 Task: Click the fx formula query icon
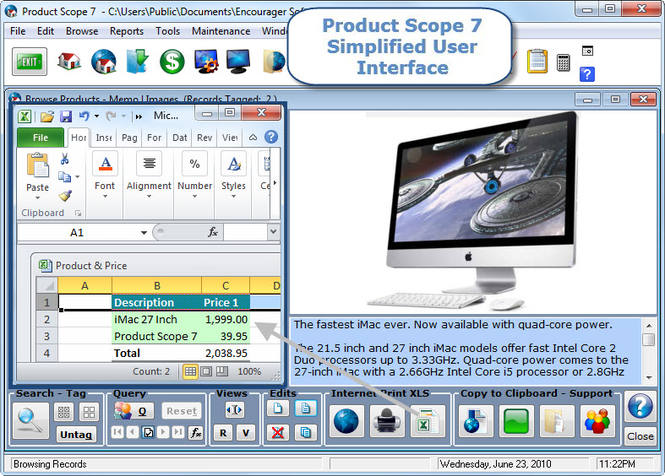[196, 433]
